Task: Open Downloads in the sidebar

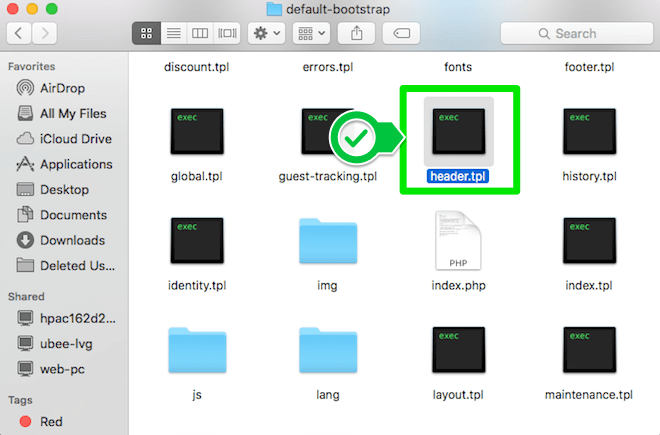Action: click(63, 240)
